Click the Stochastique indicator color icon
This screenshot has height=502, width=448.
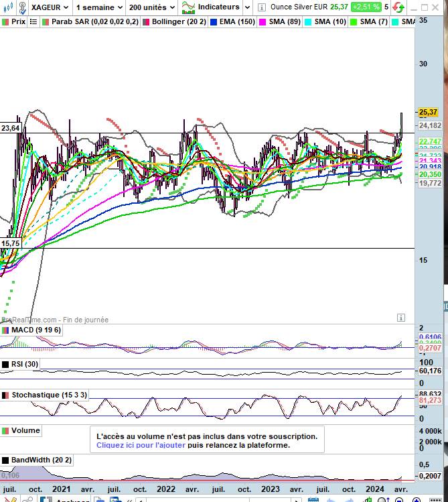pos(5,395)
